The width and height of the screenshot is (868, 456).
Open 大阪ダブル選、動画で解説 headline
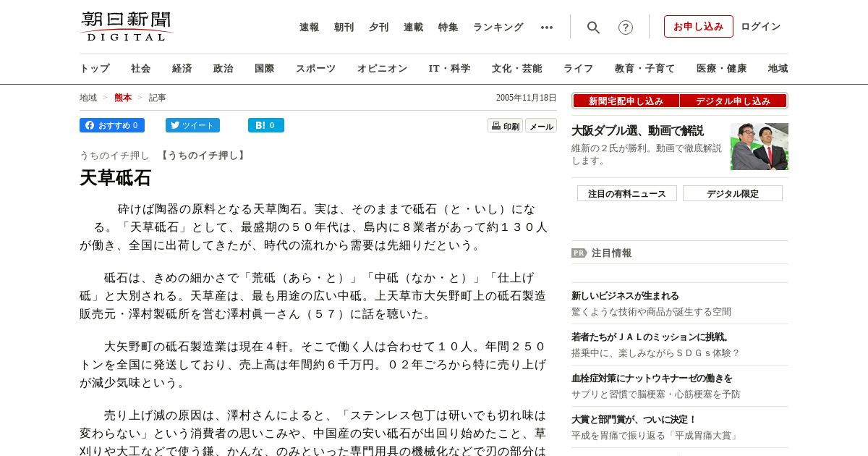click(x=637, y=131)
